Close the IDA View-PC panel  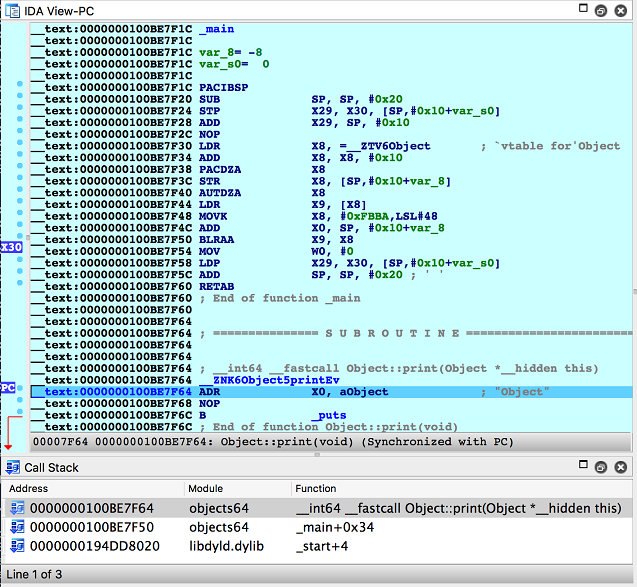pyautogui.click(x=620, y=11)
